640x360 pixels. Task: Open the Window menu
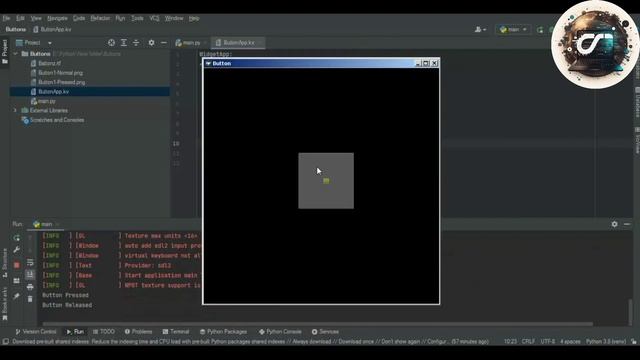pos(174,18)
